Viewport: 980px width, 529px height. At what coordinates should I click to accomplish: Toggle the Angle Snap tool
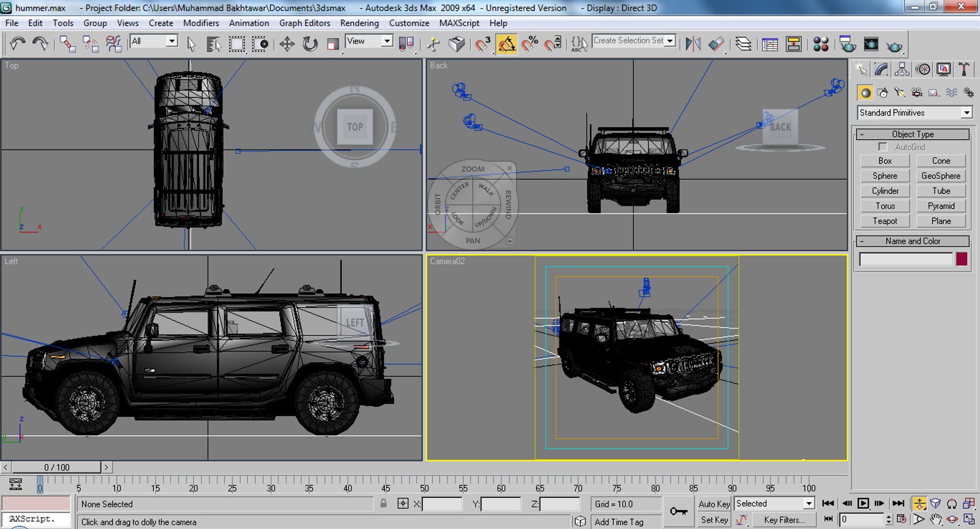pos(506,44)
